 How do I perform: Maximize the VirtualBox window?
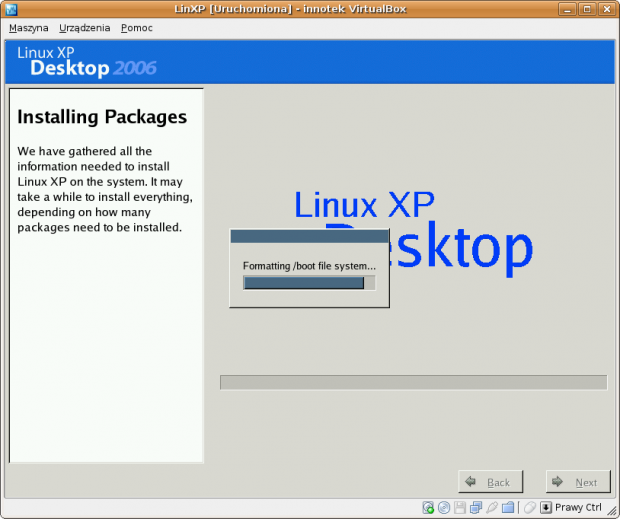coord(587,9)
